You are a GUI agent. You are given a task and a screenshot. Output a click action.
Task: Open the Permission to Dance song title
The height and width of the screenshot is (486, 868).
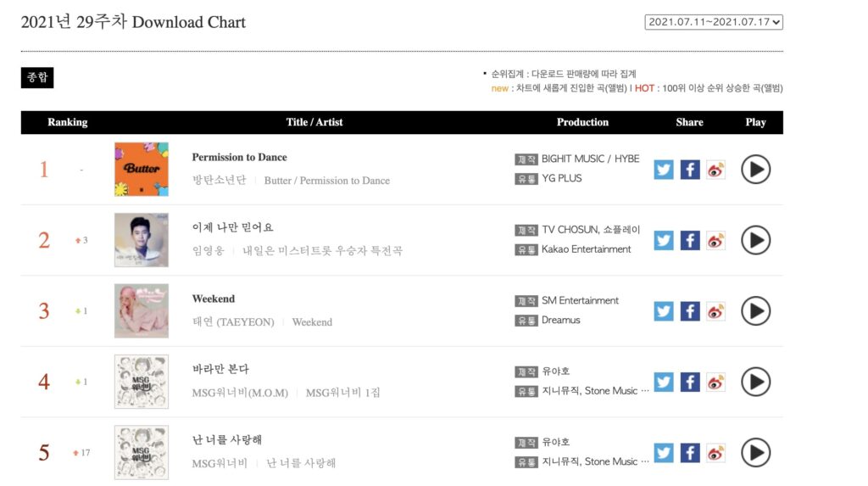click(x=239, y=158)
